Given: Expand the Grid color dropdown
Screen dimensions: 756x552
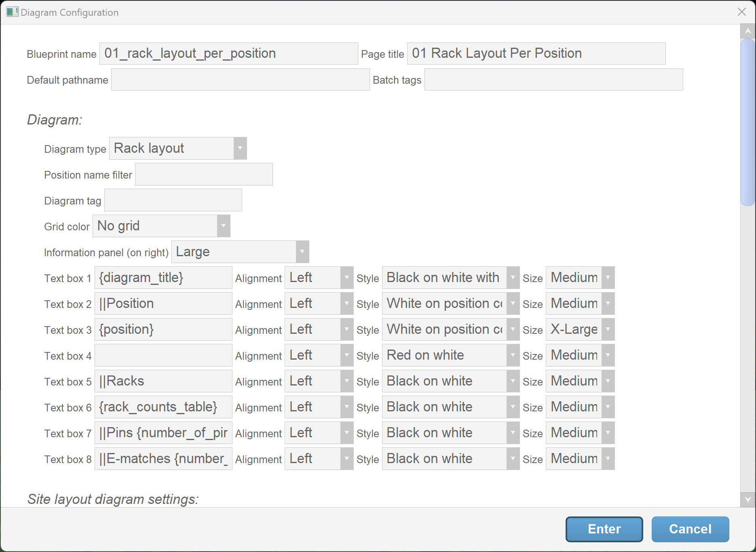Looking at the screenshot, I should [x=223, y=226].
